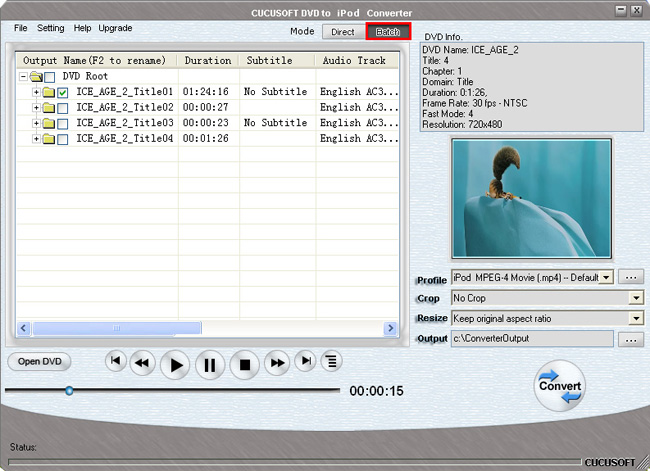Expand the ICE_AGE_2_Title03 tree node
Viewport: 650px width, 471px height.
[x=36, y=123]
